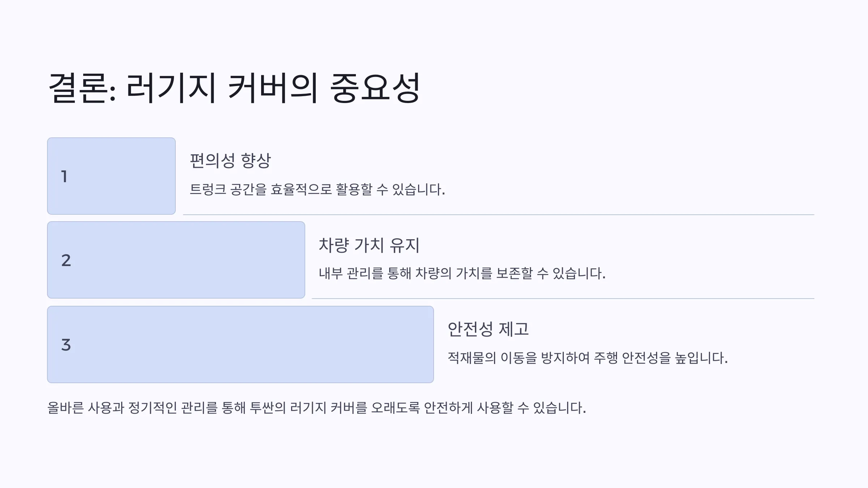Click the numbered box labeled 2
Viewport: 868px width, 488px height.
coord(176,260)
